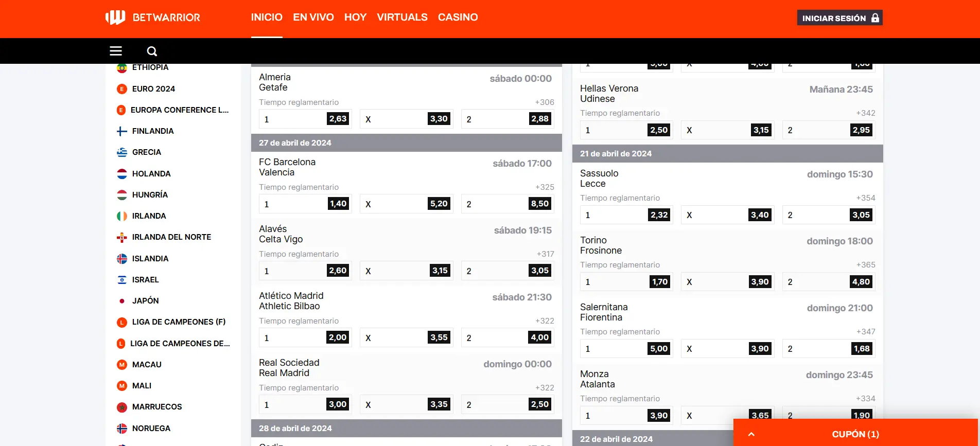Click the Japón flag icon
The width and height of the screenshot is (980, 446).
[122, 301]
